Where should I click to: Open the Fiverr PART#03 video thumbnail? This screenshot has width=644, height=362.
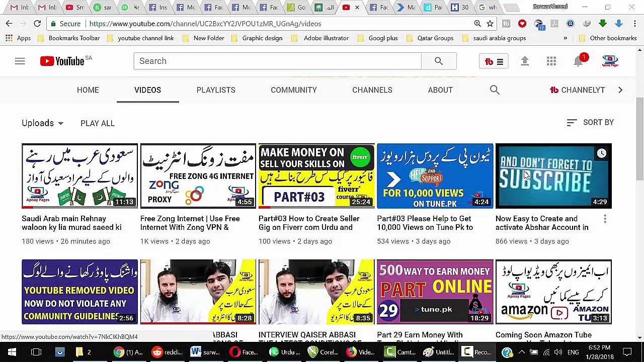(x=316, y=176)
